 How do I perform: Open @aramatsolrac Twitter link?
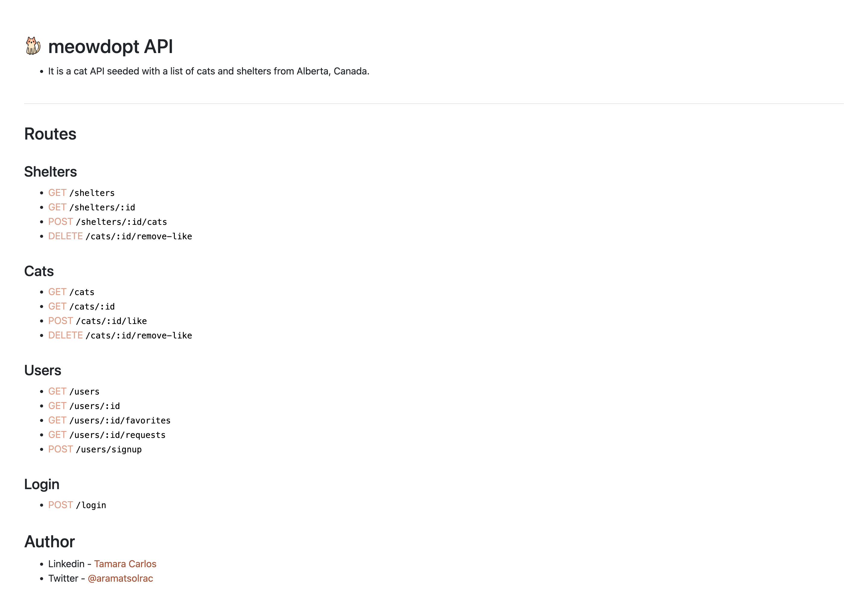pos(120,578)
